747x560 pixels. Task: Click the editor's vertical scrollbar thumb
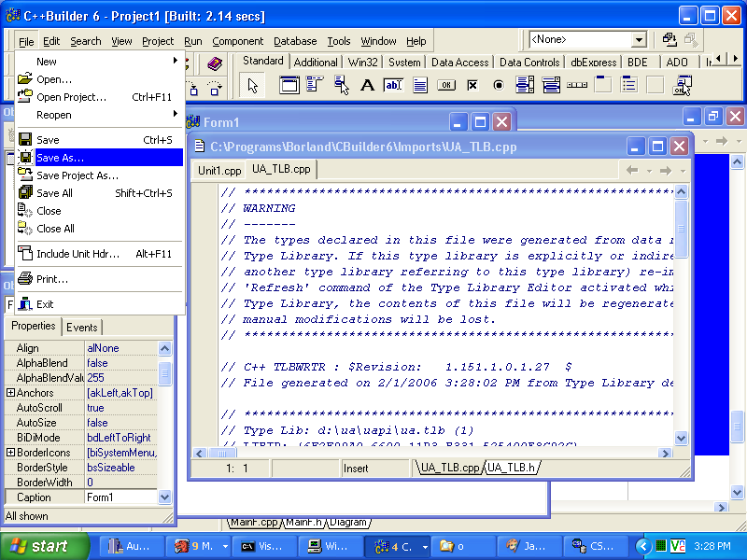click(682, 229)
